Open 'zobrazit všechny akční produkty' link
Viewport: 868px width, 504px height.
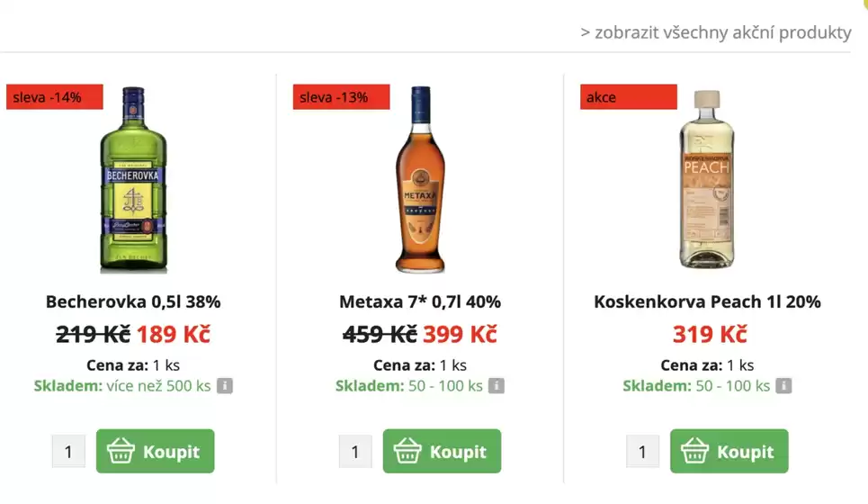[716, 32]
